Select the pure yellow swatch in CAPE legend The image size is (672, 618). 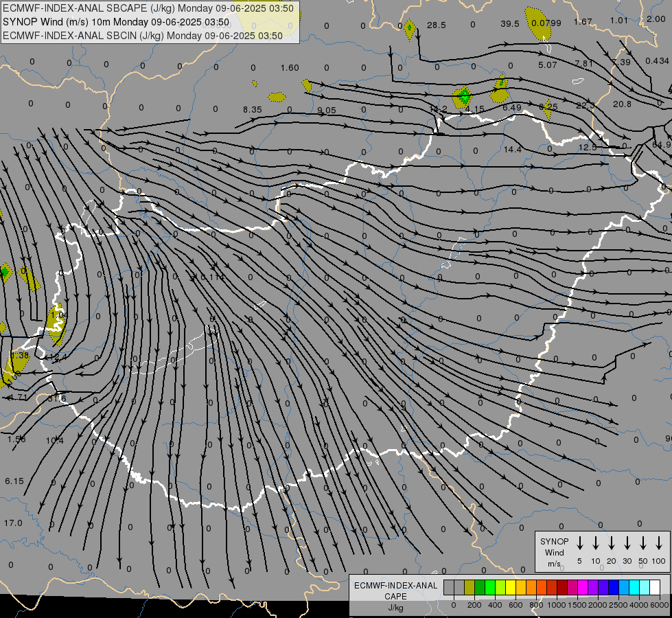pos(511,588)
